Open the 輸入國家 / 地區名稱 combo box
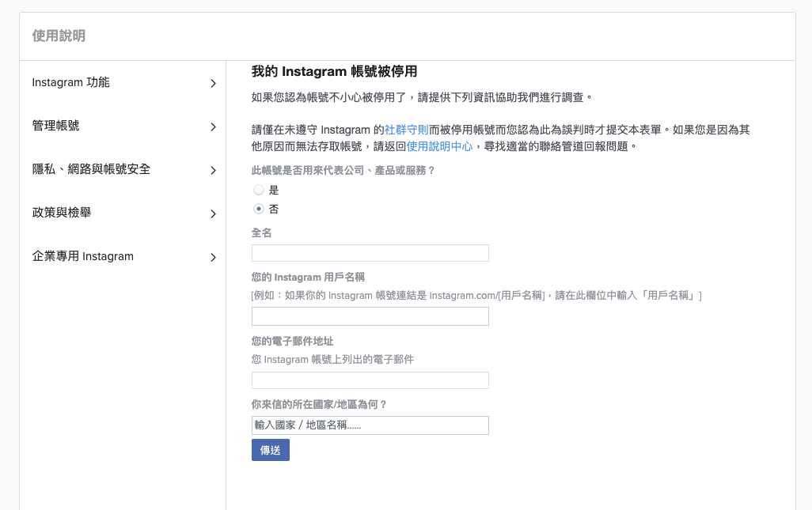Viewport: 812px width, 510px height. click(370, 425)
